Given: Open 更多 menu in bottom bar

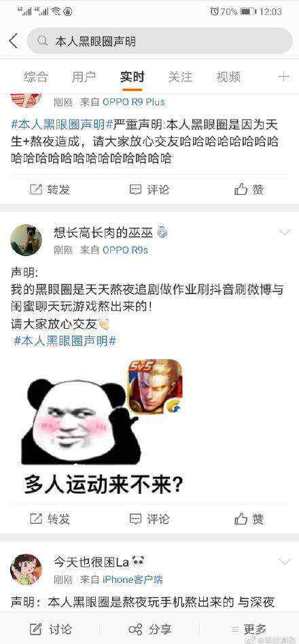Looking at the screenshot, I should tap(249, 629).
